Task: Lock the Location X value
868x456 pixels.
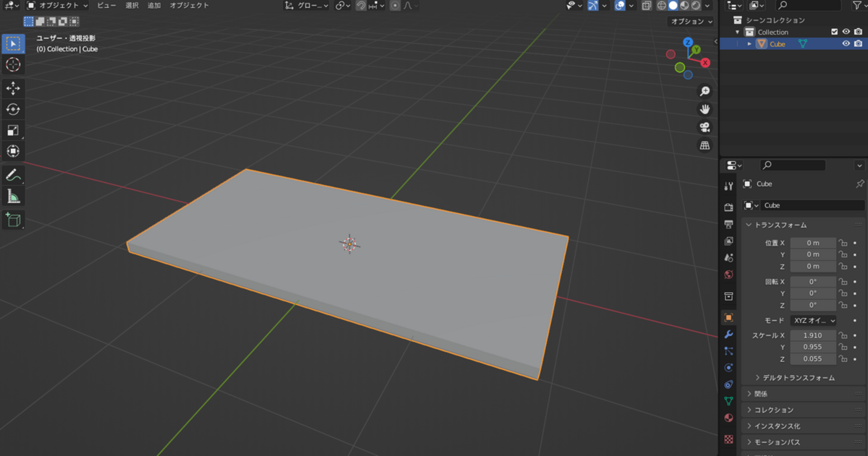Action: [x=843, y=243]
